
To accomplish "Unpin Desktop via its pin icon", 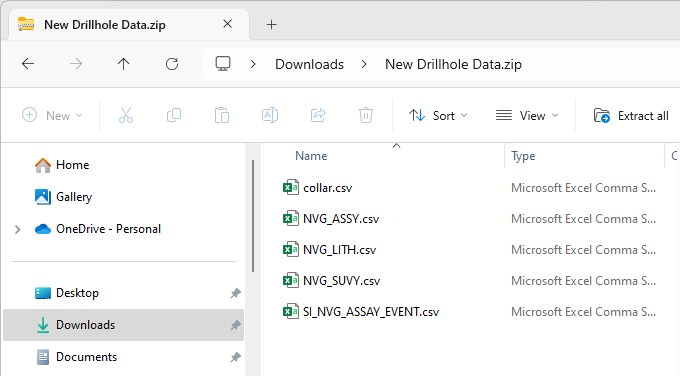I will pos(235,293).
